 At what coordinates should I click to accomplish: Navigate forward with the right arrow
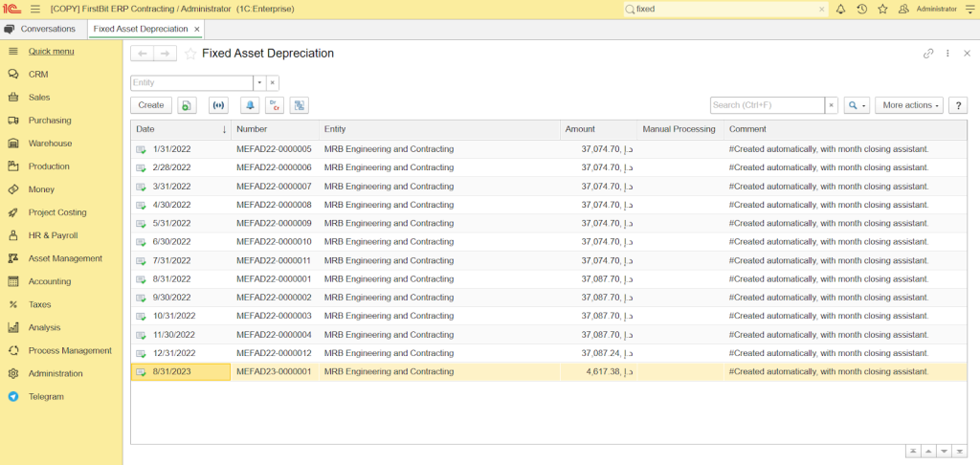[165, 54]
